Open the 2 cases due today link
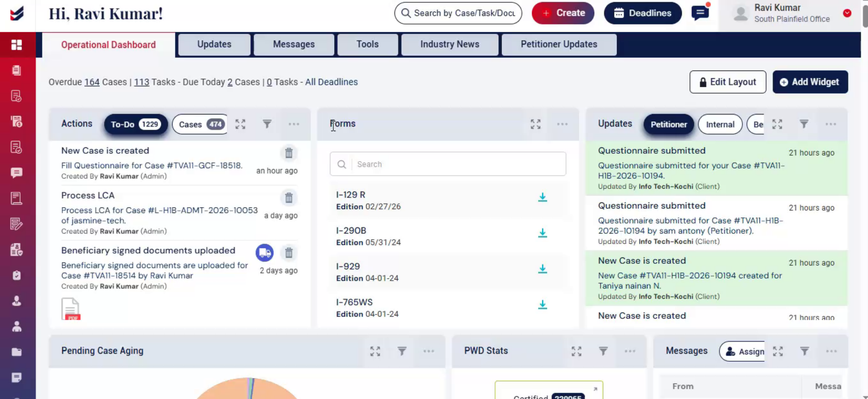Image resolution: width=868 pixels, height=399 pixels. pyautogui.click(x=230, y=82)
